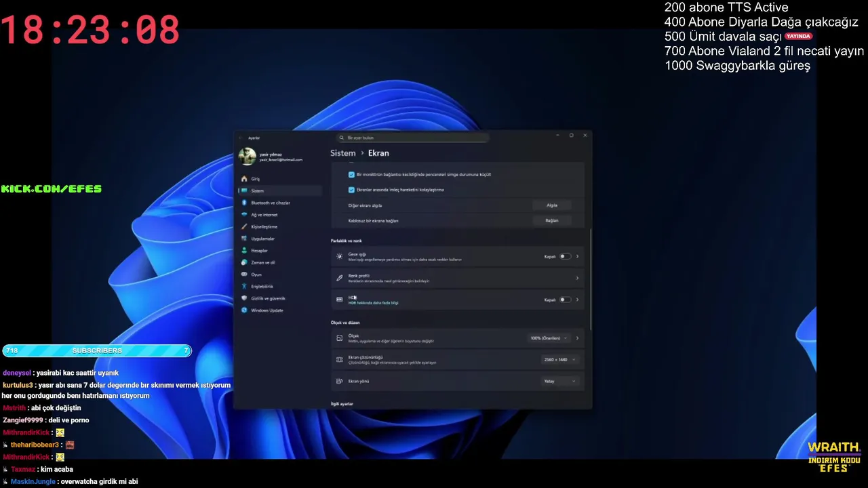Open HDR hakkında daha fazla bilgi link
The height and width of the screenshot is (488, 868).
pyautogui.click(x=373, y=303)
